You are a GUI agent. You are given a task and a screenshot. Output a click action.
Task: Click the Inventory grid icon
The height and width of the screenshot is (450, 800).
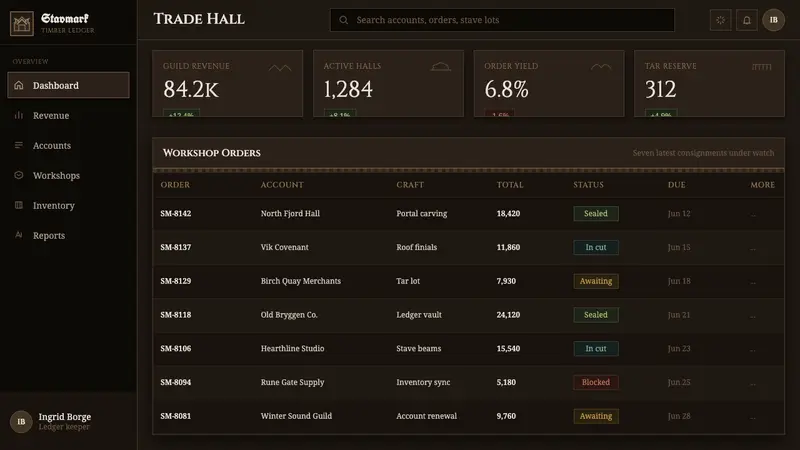[19, 205]
